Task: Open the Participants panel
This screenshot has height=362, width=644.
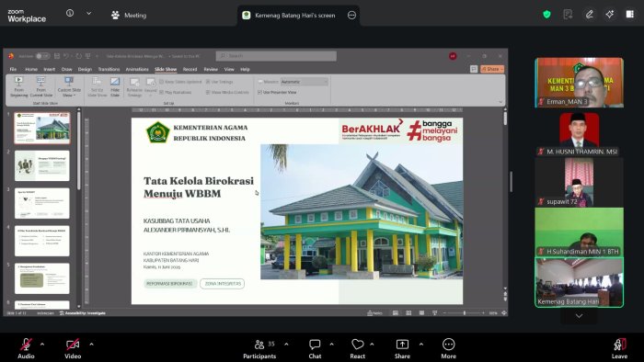Action: point(259,349)
